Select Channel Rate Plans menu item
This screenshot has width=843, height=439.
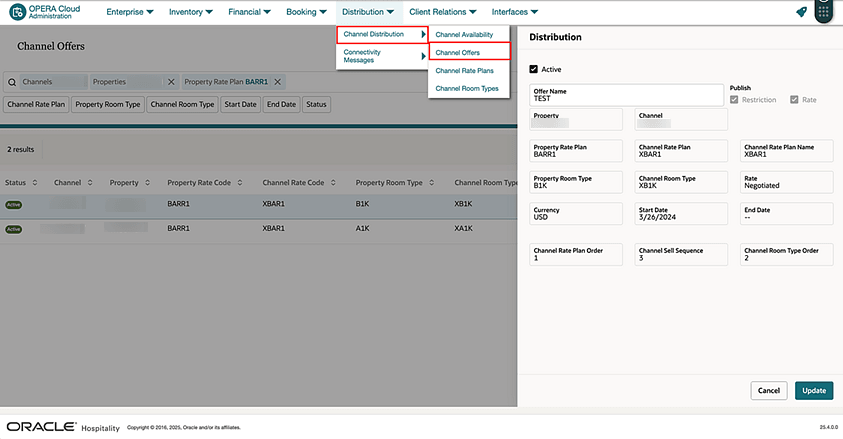(x=466, y=70)
